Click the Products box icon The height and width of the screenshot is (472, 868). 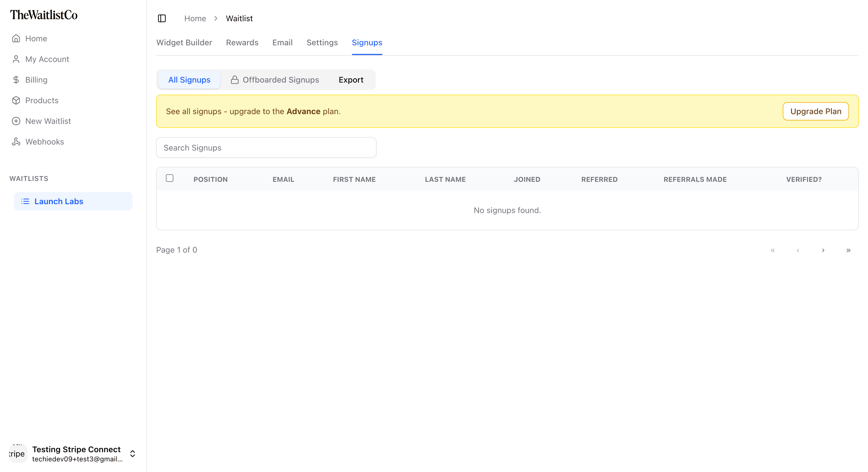click(x=16, y=100)
